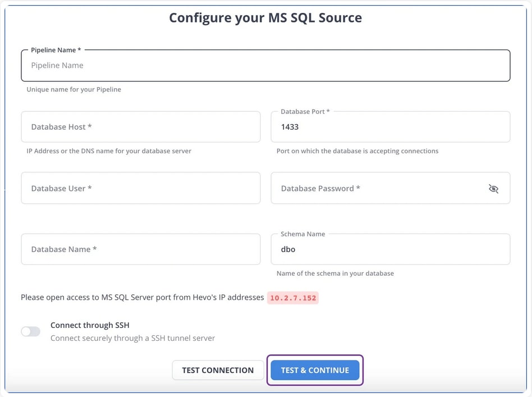Click the 'IP Address or the DNS name' hint
Screen dimensions: 532x397
click(109, 151)
